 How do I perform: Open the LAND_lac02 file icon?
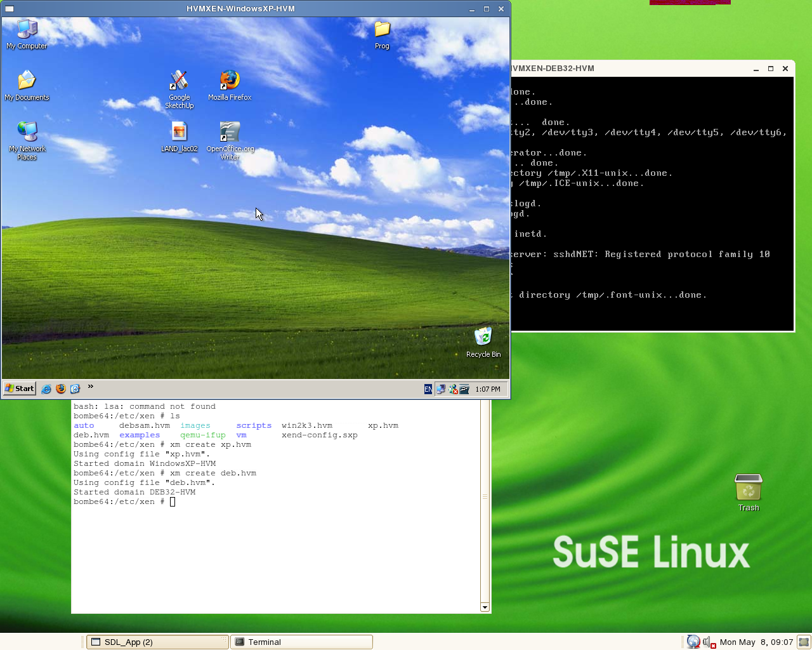(x=179, y=132)
